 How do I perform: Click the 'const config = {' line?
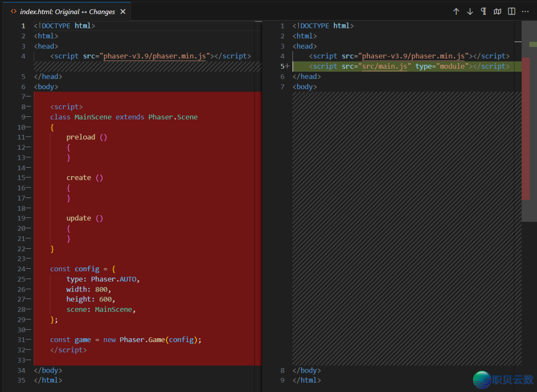pos(83,269)
